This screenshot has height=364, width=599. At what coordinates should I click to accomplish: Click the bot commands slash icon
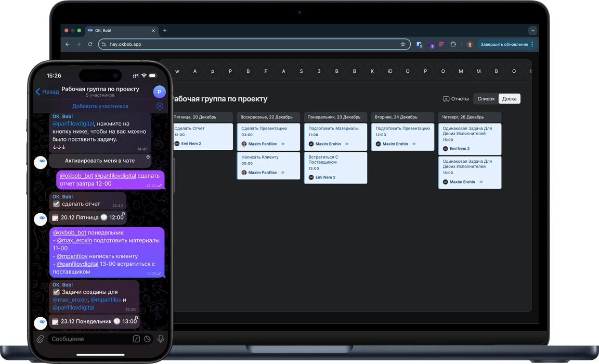[x=136, y=339]
